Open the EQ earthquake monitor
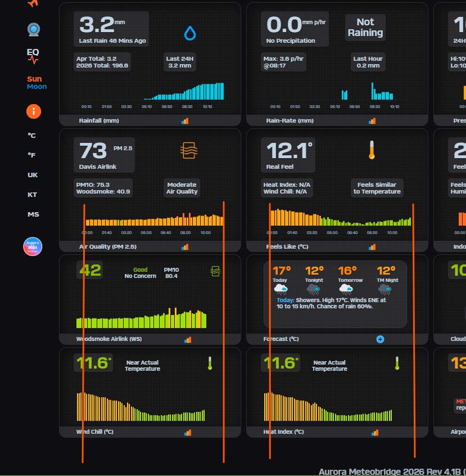466x476 pixels. click(x=33, y=55)
